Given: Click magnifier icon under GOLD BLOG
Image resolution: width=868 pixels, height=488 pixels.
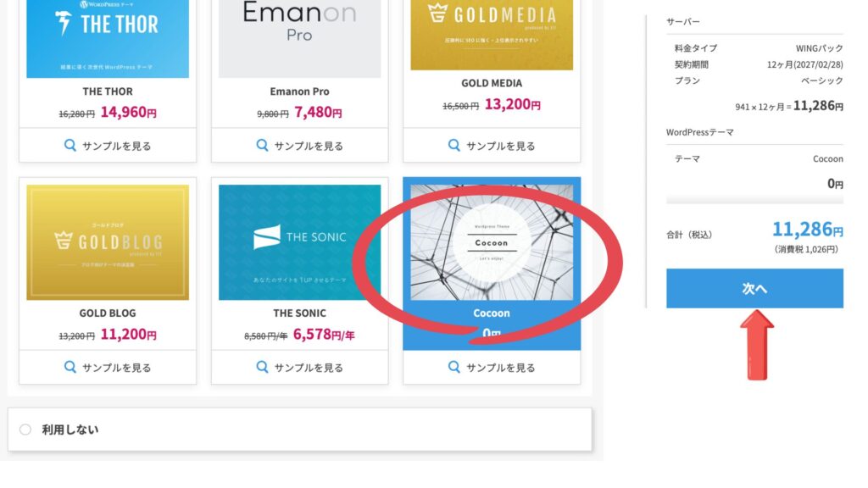Looking at the screenshot, I should coord(70,368).
